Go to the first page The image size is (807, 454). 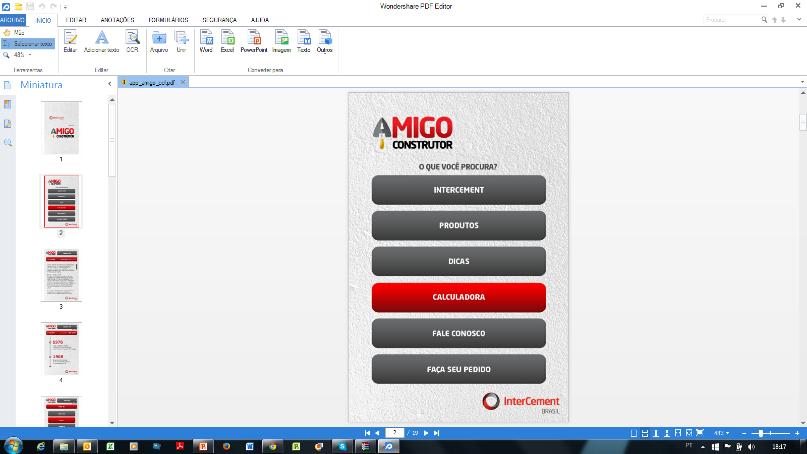click(x=367, y=433)
